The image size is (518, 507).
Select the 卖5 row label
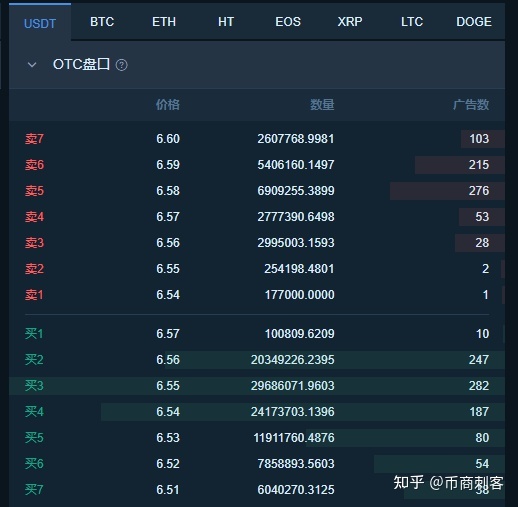click(x=34, y=191)
